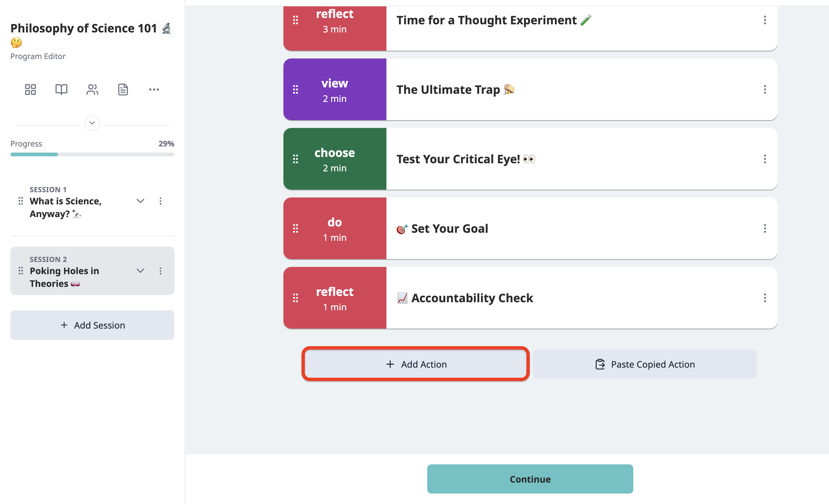Open the horizontal three-dot more menu
Viewport: 829px width, 504px height.
click(154, 89)
